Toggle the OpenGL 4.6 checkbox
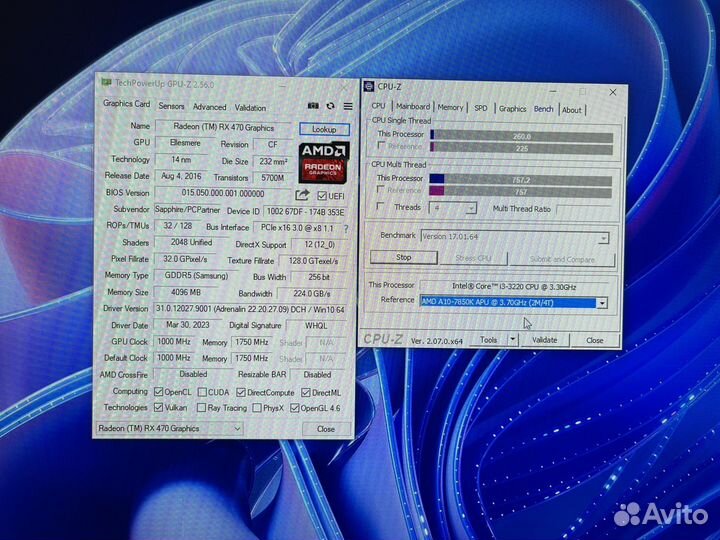This screenshot has height=540, width=720. point(295,408)
